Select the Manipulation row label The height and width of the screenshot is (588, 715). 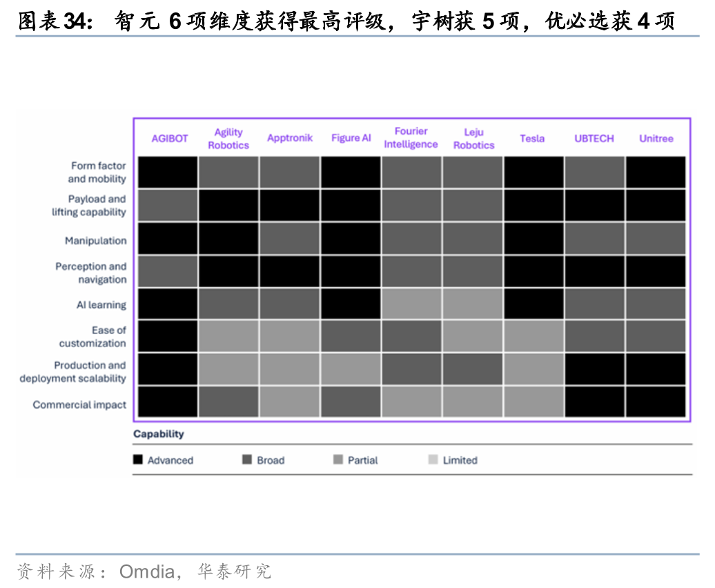[96, 241]
